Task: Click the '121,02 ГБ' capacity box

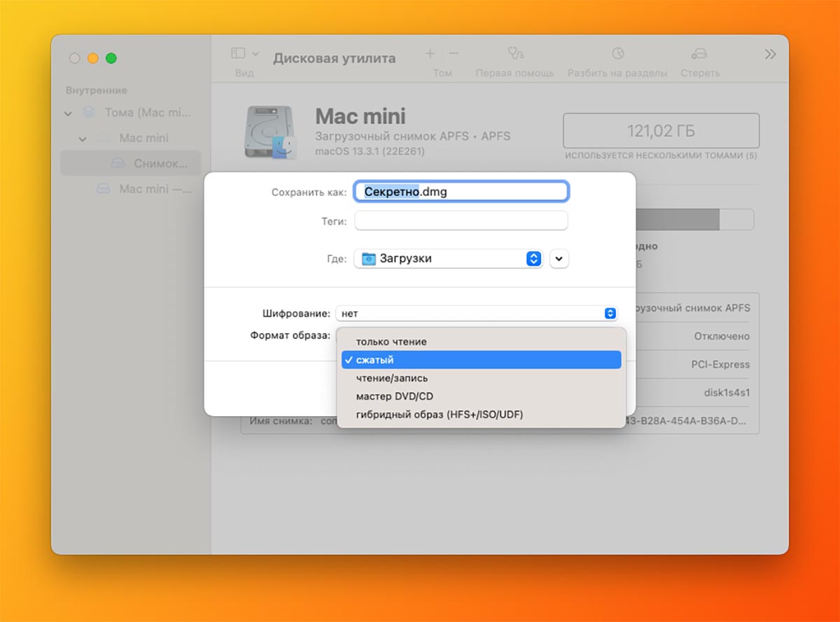Action: 661,131
